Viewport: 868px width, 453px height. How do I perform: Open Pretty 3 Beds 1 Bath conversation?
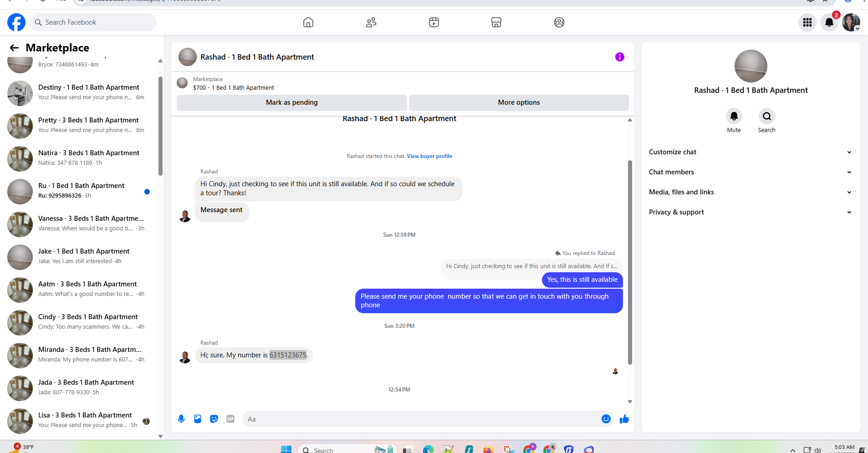click(80, 126)
